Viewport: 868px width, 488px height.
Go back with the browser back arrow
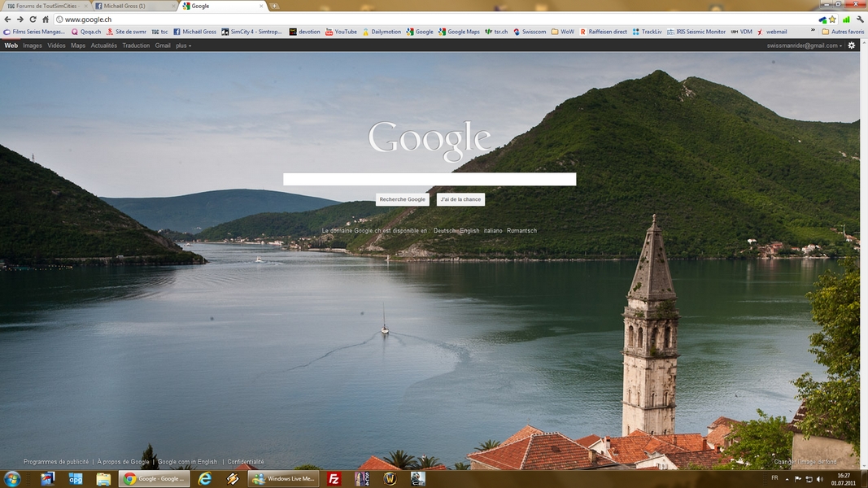coord(8,20)
